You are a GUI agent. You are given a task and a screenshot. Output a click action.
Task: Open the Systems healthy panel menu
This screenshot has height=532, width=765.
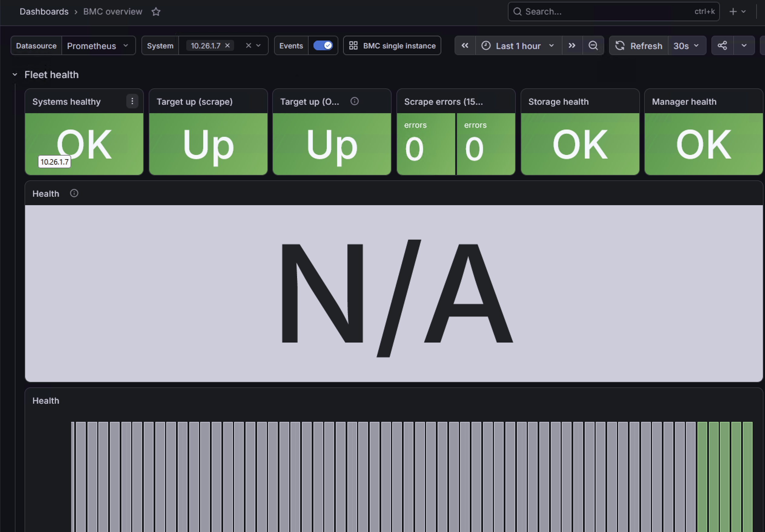pyautogui.click(x=132, y=101)
